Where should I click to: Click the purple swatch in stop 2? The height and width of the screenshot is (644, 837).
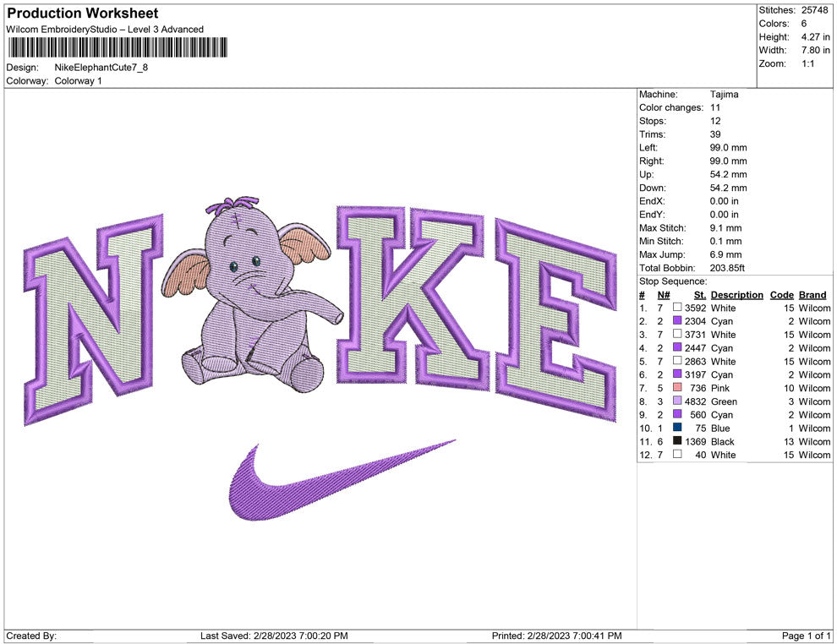coord(677,320)
